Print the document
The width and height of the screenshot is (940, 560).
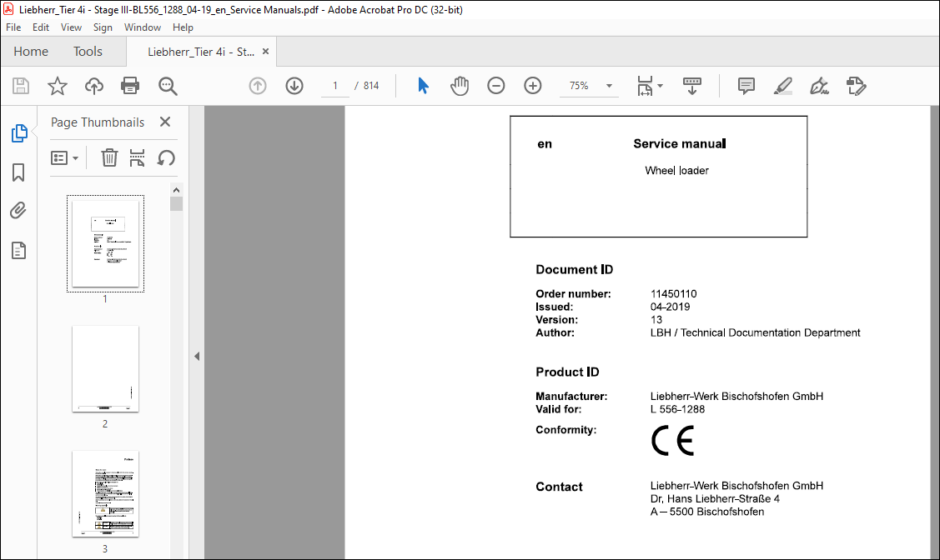[130, 86]
